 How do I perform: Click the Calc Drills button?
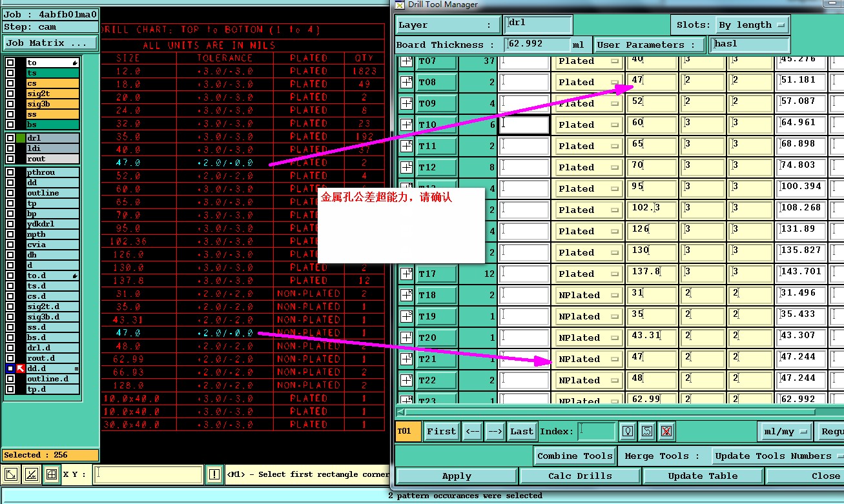(x=580, y=476)
